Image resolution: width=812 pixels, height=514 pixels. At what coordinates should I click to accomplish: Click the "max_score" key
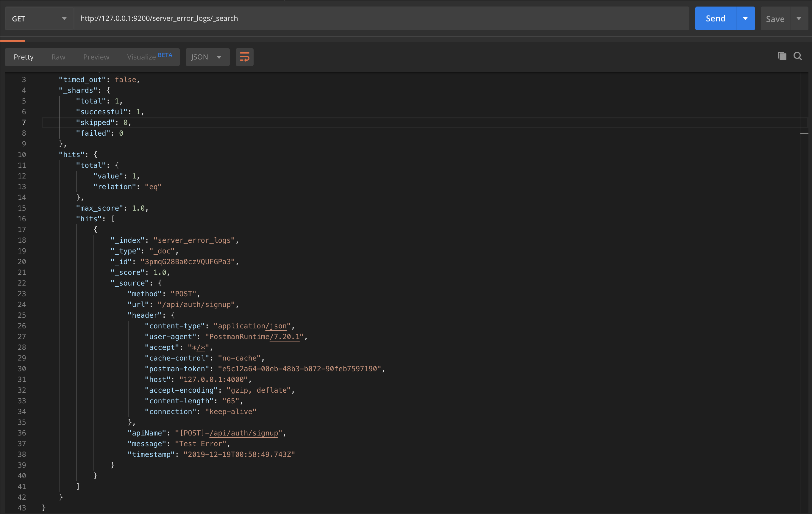tap(99, 208)
